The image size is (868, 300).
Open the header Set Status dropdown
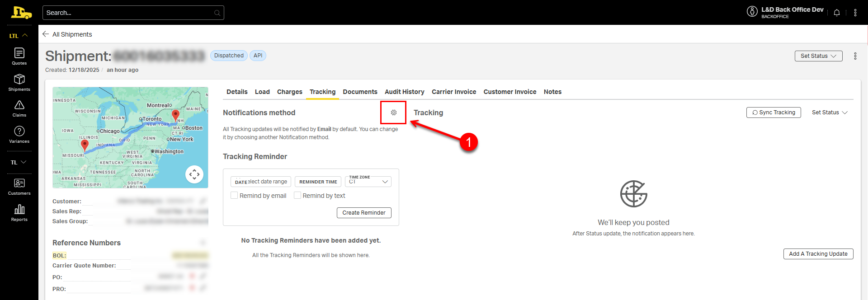pos(818,56)
